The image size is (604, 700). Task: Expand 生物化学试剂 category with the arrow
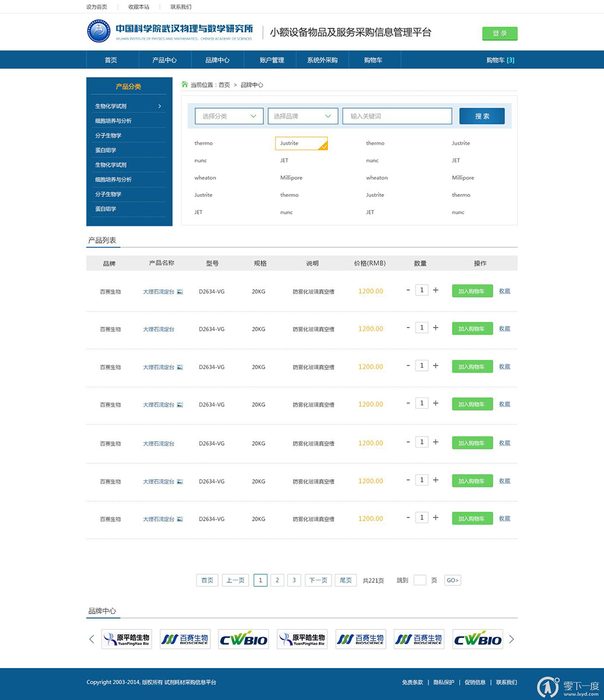click(160, 106)
